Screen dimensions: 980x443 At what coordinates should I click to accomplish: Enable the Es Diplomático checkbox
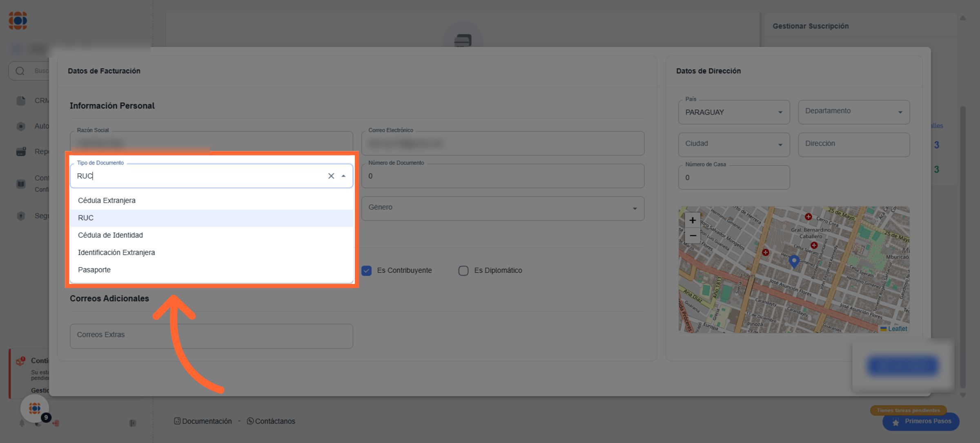(x=463, y=270)
